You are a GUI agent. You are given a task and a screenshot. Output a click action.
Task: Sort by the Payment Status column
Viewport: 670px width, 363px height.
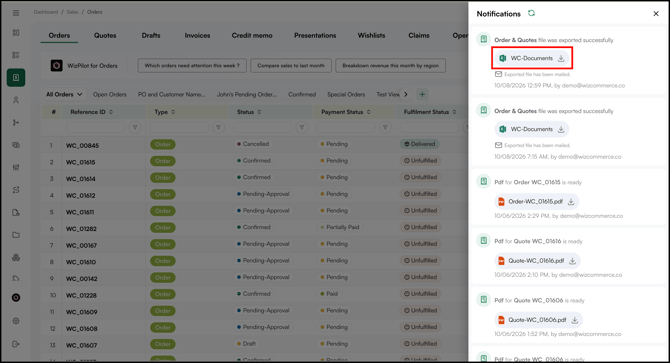[368, 112]
